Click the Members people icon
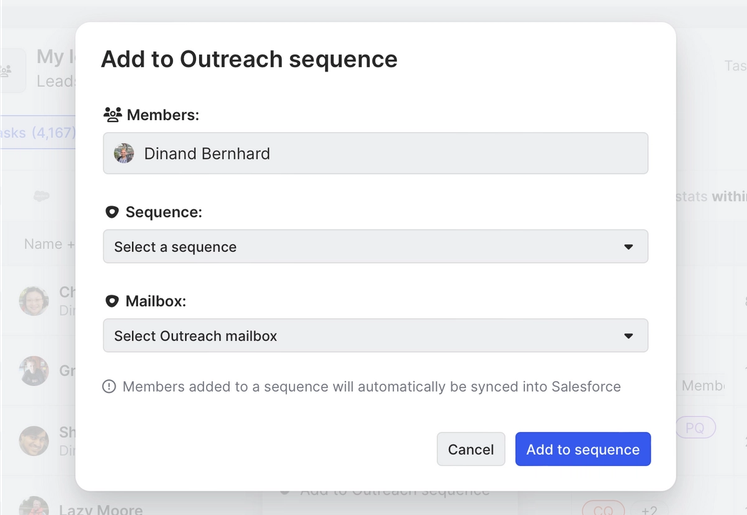 point(113,115)
